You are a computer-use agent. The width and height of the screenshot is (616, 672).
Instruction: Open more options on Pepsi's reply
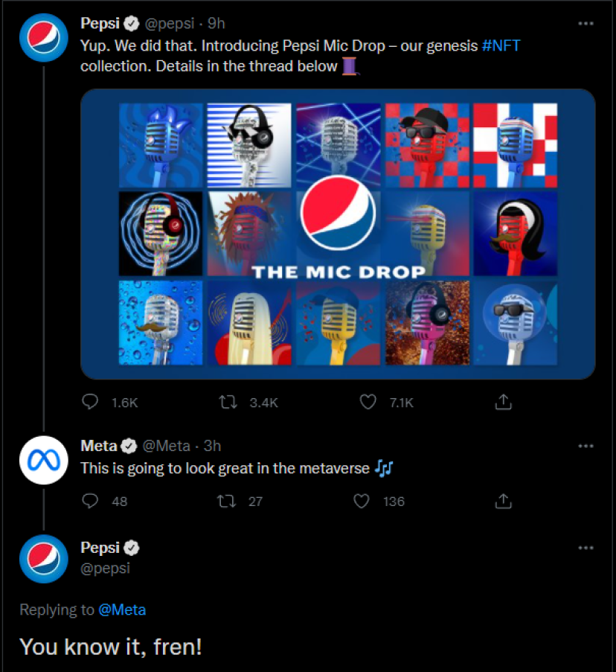pos(585,547)
